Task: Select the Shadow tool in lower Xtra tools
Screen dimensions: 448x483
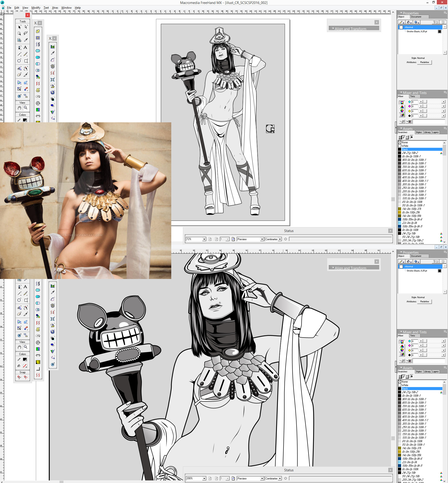Action: tap(52, 345)
